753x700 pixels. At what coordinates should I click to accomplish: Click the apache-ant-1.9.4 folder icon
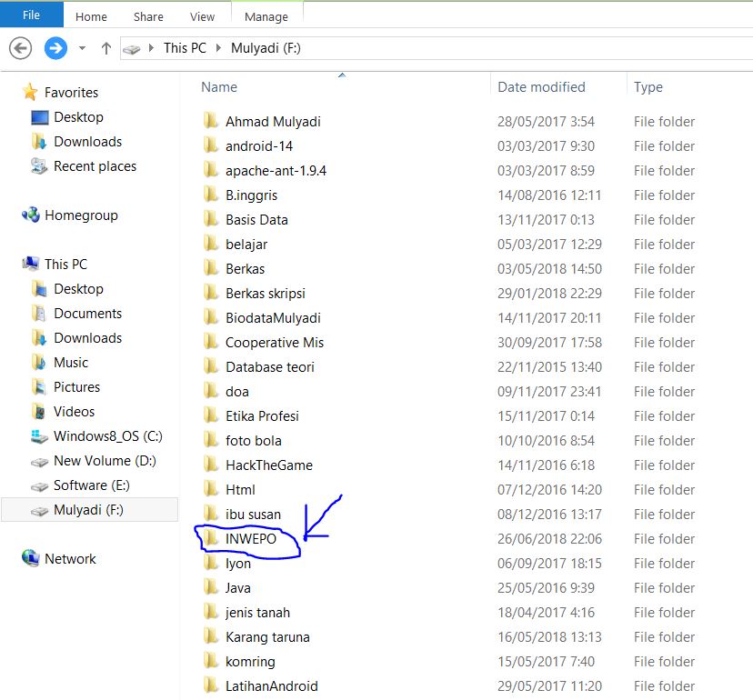pos(210,169)
